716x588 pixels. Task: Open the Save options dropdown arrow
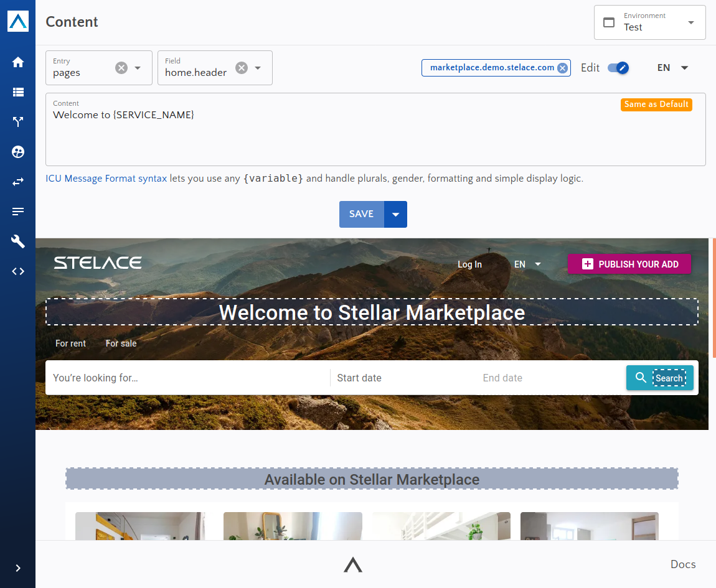tap(395, 214)
